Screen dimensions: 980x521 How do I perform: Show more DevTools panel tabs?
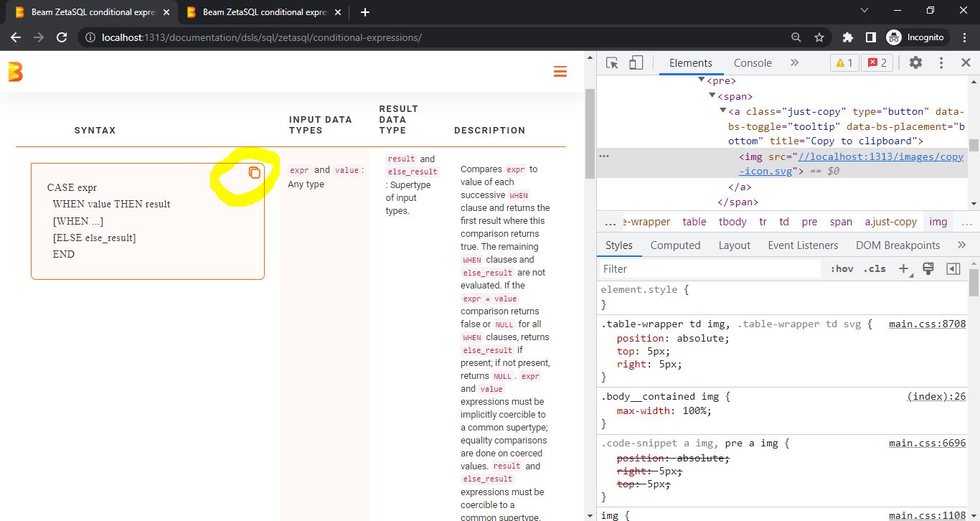coord(794,63)
